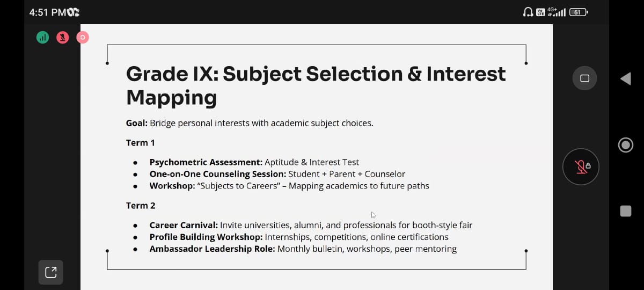Tap the exit arrow icon at bottom left
This screenshot has width=644, height=290.
point(51,272)
